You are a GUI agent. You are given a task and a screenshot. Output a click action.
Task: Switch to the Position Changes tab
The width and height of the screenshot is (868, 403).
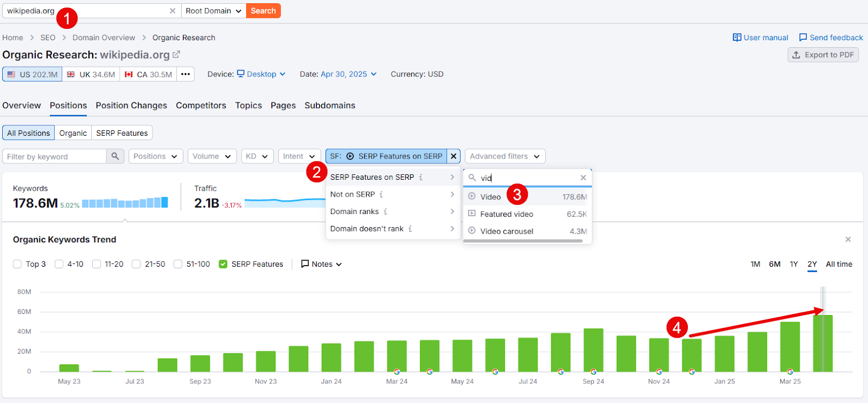(131, 105)
